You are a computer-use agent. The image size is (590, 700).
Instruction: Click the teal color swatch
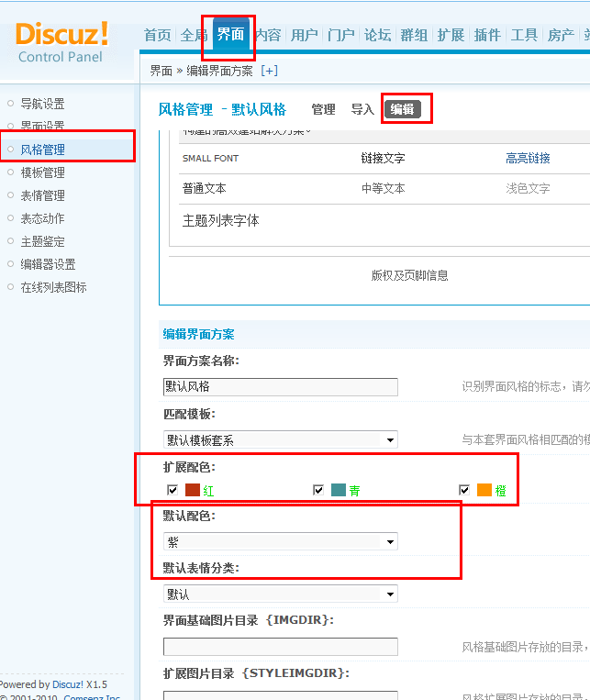(339, 490)
